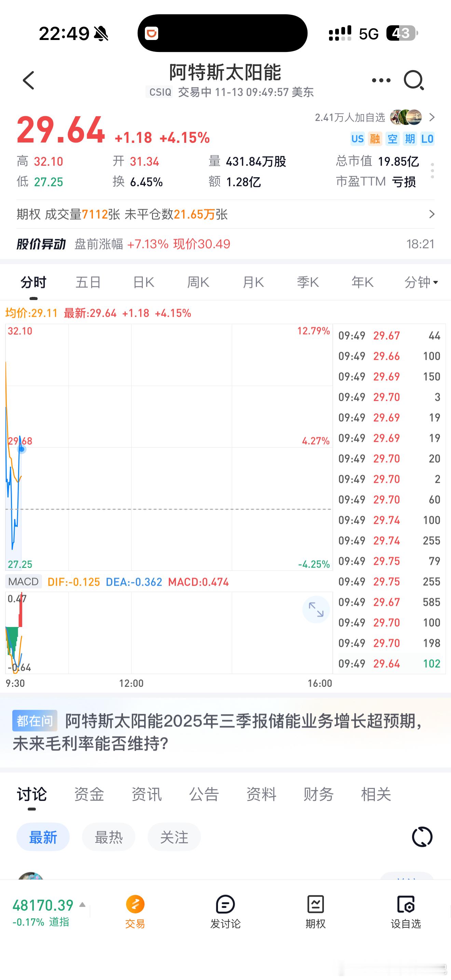Open the 财务 section tab

pos(319,794)
